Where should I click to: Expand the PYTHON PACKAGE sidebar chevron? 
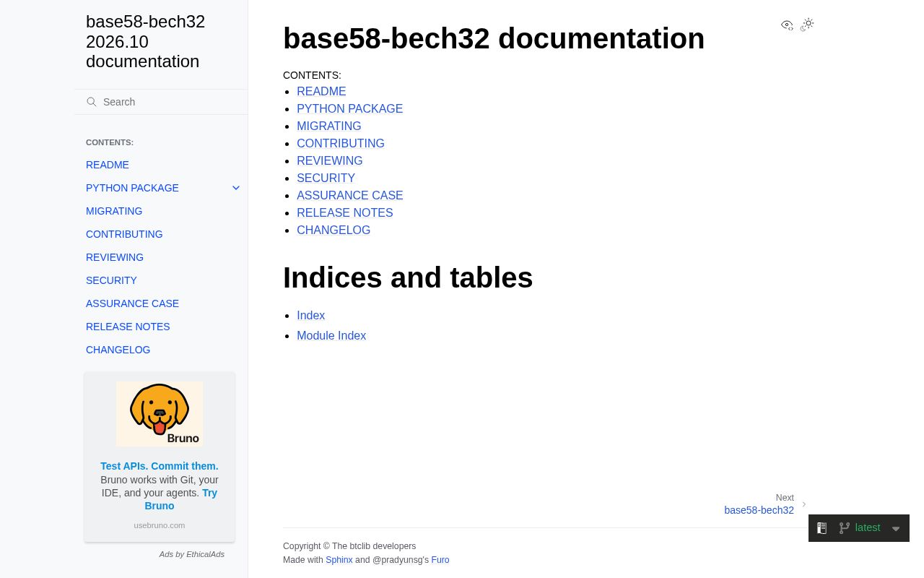pyautogui.click(x=236, y=188)
